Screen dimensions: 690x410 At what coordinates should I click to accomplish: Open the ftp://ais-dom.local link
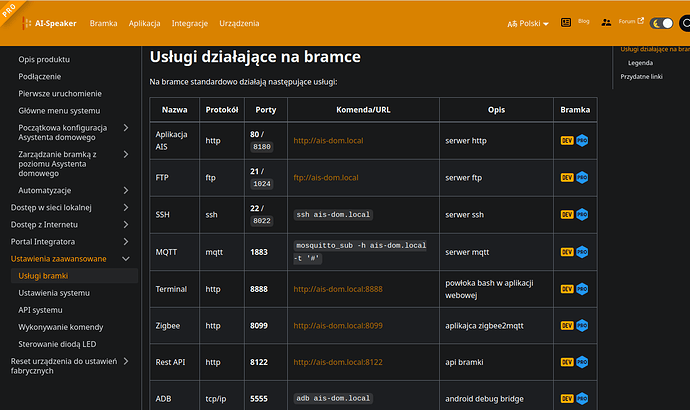(325, 178)
